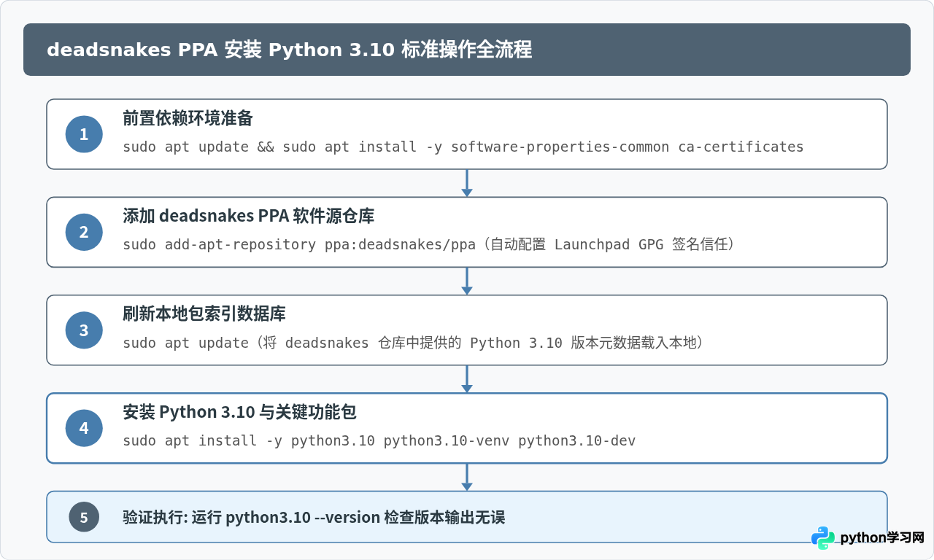Select the heading "安装 Python 3.10 与关键功能包"
Screen dimensions: 934x560
point(239,412)
